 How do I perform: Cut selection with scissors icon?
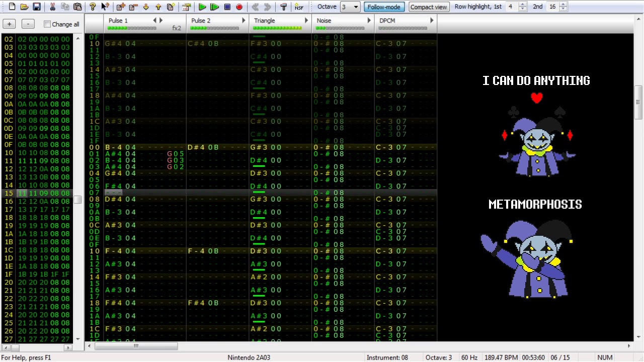pos(52,7)
